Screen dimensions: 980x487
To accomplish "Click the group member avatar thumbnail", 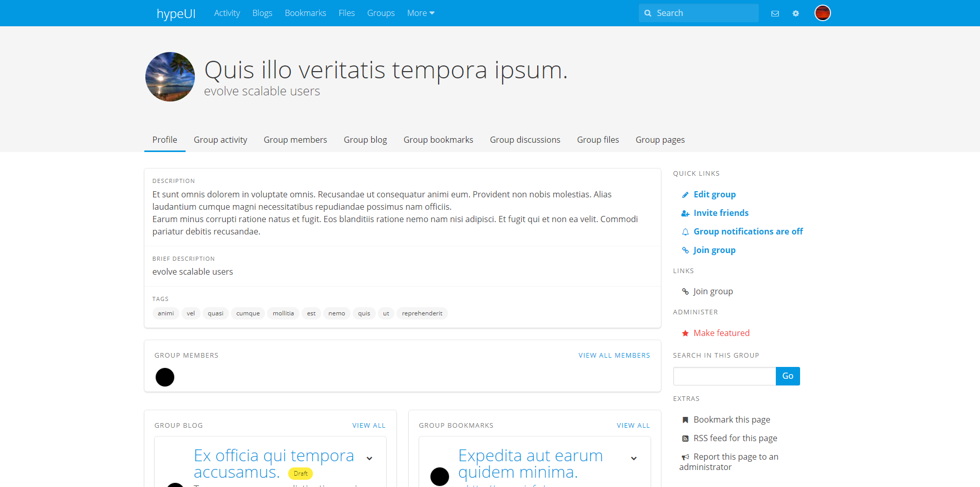I will (x=165, y=377).
